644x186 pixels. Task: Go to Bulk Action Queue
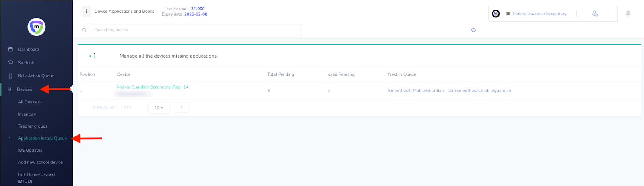click(36, 76)
